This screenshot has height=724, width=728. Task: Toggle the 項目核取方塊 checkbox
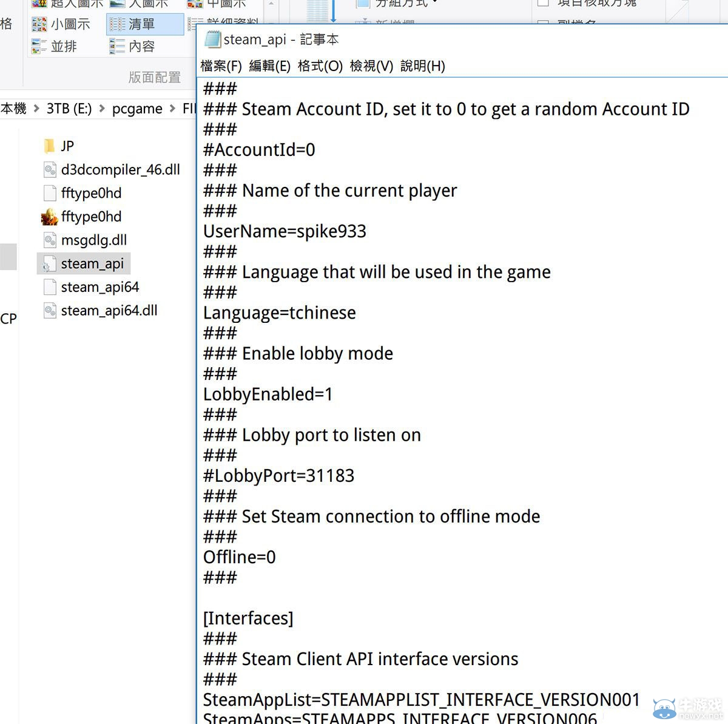click(x=544, y=3)
